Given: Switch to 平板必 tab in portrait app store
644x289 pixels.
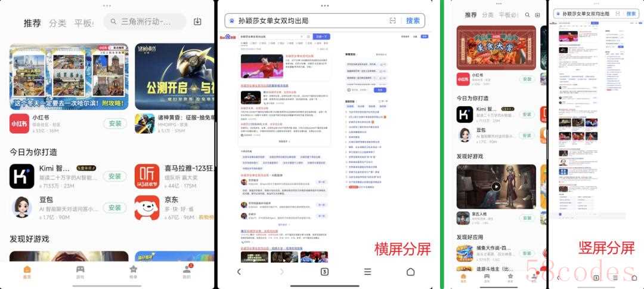Looking at the screenshot, I should pos(509,15).
